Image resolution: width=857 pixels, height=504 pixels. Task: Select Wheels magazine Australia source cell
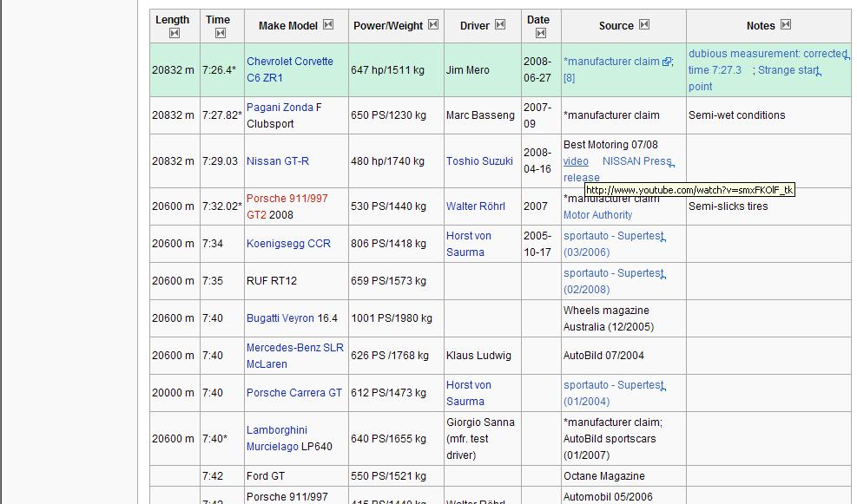[623, 318]
